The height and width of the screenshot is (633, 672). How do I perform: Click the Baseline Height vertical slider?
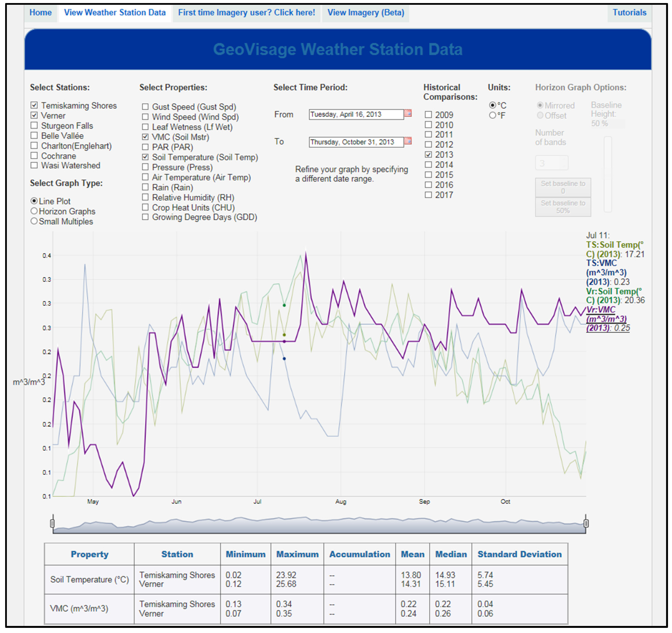click(608, 174)
